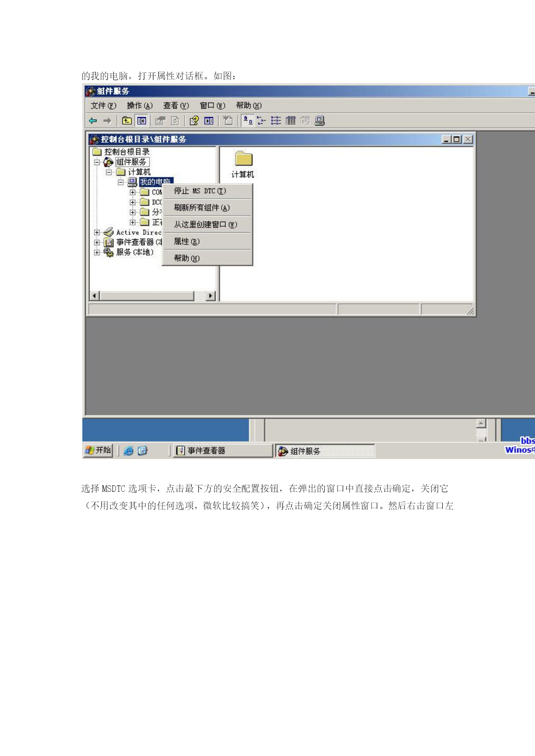Image resolution: width=535 pixels, height=756 pixels.
Task: Switch to detail view icon in toolbar
Action: tap(291, 121)
